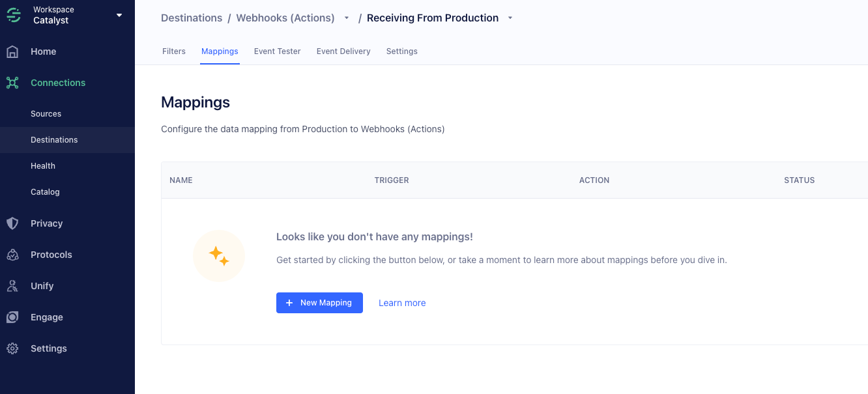The image size is (868, 394).
Task: Expand the Workspace Catalyst switcher dropdown
Action: pos(119,15)
